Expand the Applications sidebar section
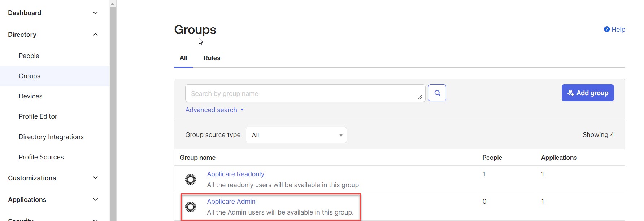This screenshot has width=644, height=221. click(95, 200)
